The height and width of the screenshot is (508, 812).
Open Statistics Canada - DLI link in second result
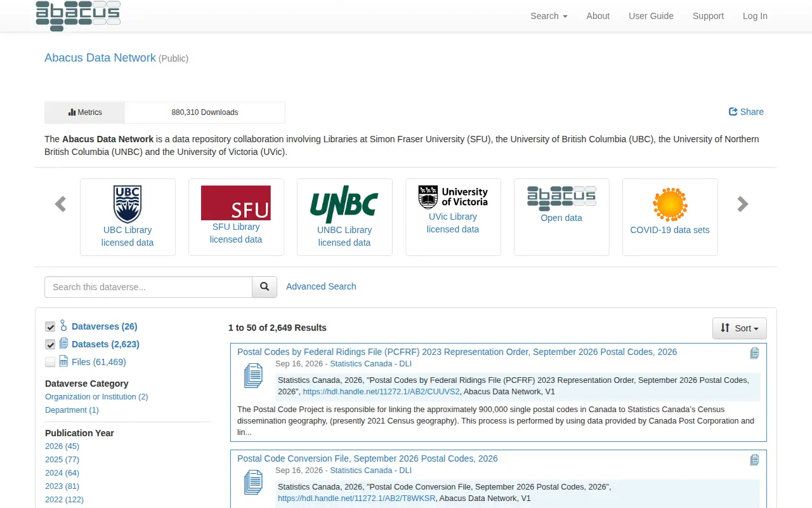[370, 471]
